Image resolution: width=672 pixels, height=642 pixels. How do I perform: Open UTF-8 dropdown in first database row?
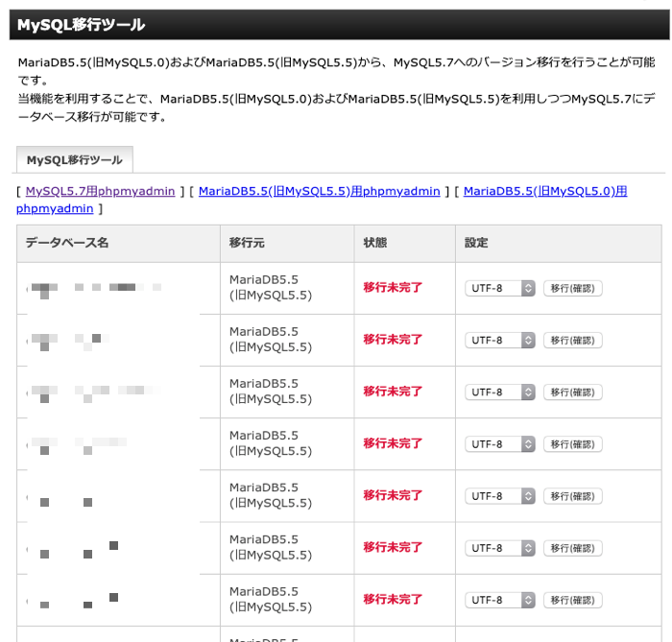coord(500,288)
